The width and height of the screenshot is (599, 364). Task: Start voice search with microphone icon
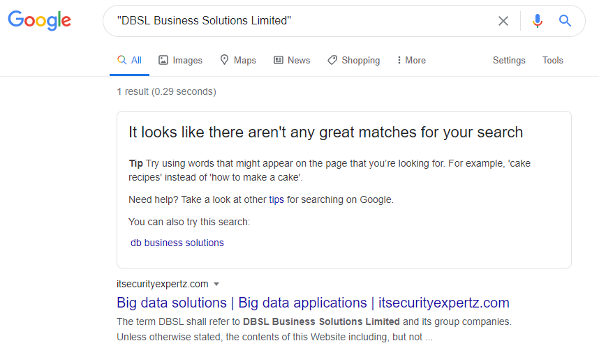(x=537, y=21)
